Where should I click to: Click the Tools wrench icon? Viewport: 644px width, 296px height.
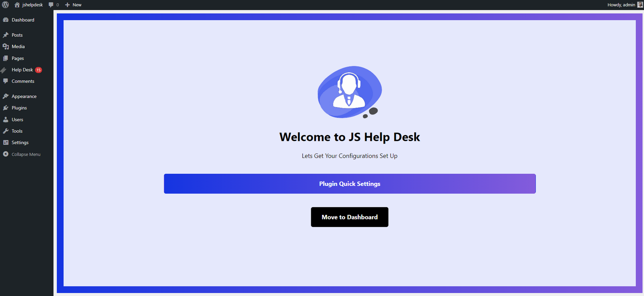(x=6, y=131)
